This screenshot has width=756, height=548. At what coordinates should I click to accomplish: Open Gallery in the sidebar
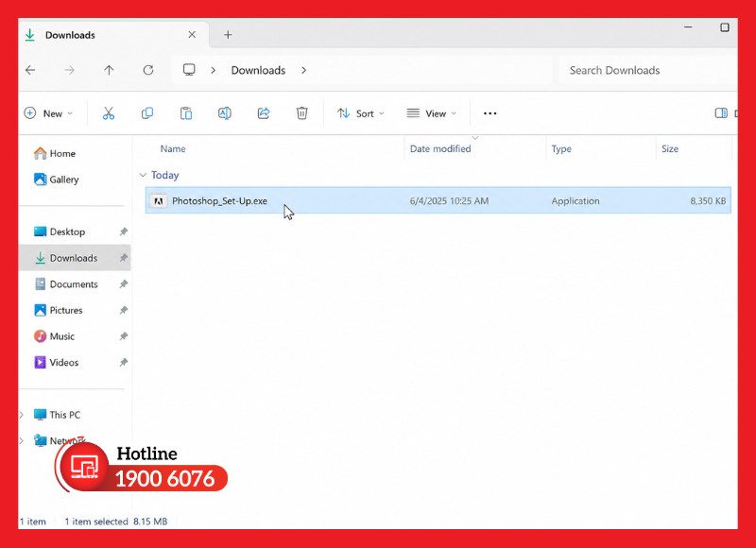[56, 180]
